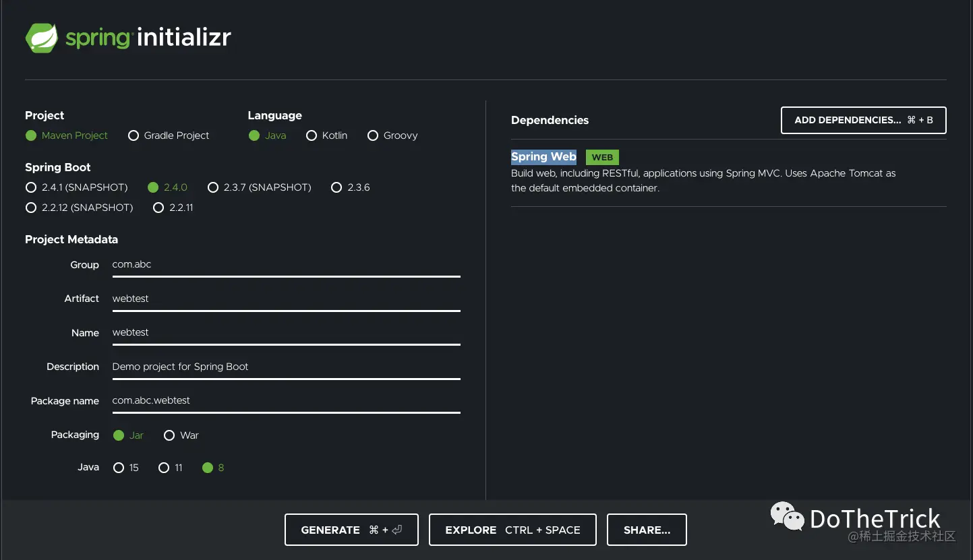Viewport: 973px width, 560px height.
Task: Click the Share button
Action: (x=647, y=530)
